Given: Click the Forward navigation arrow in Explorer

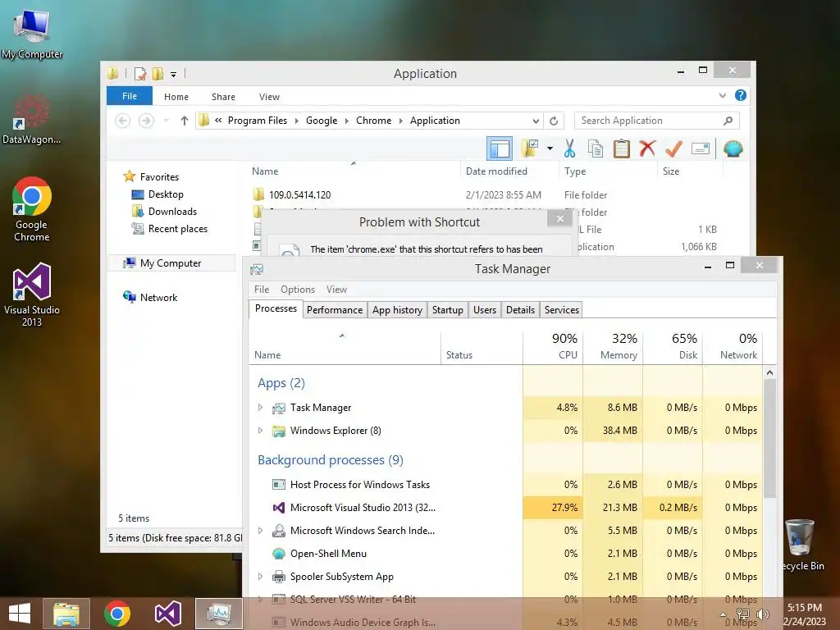Looking at the screenshot, I should pos(146,121).
